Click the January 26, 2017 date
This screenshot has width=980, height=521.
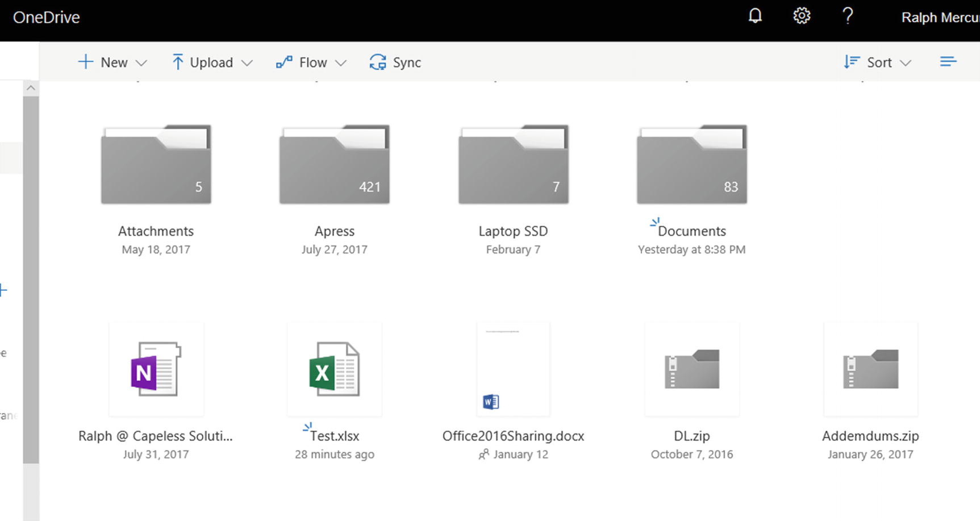tap(870, 454)
